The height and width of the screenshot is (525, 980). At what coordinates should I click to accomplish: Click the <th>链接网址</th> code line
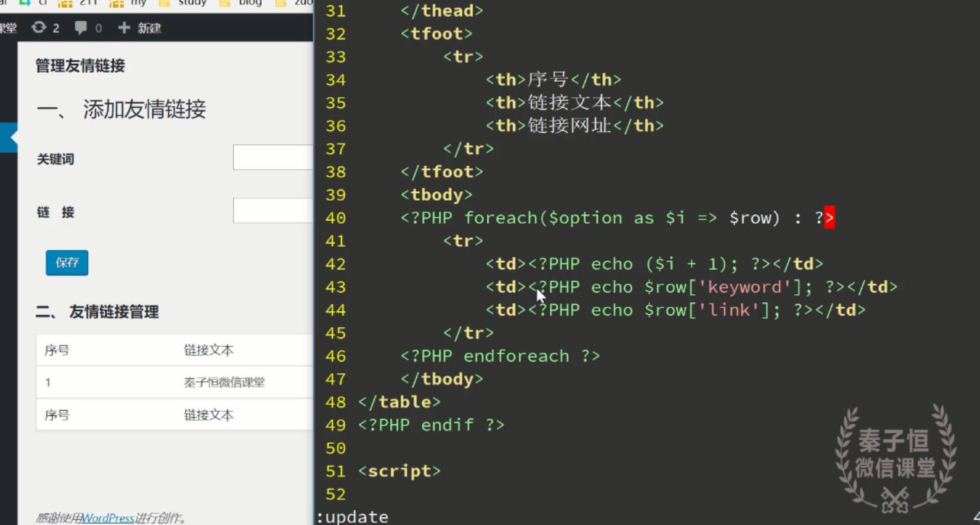575,126
